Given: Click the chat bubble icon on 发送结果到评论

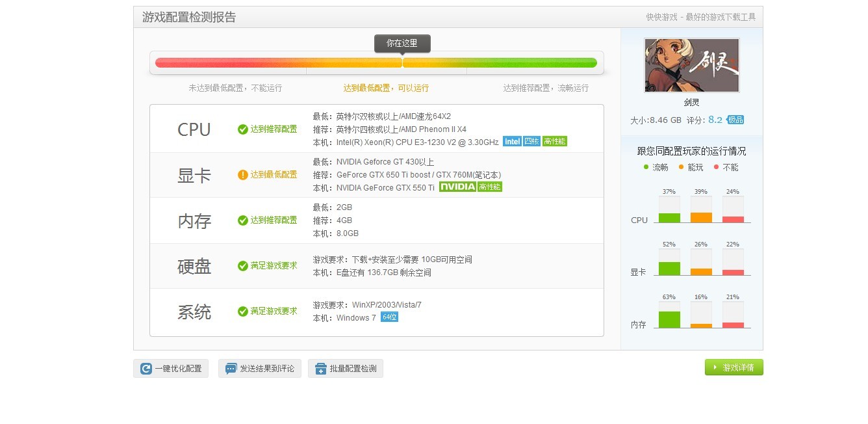Looking at the screenshot, I should point(231,369).
